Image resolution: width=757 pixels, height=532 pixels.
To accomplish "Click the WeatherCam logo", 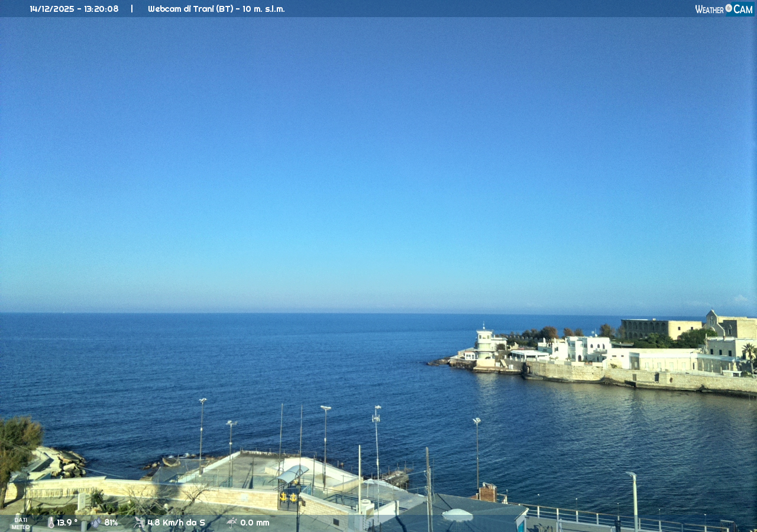I will pyautogui.click(x=724, y=9).
